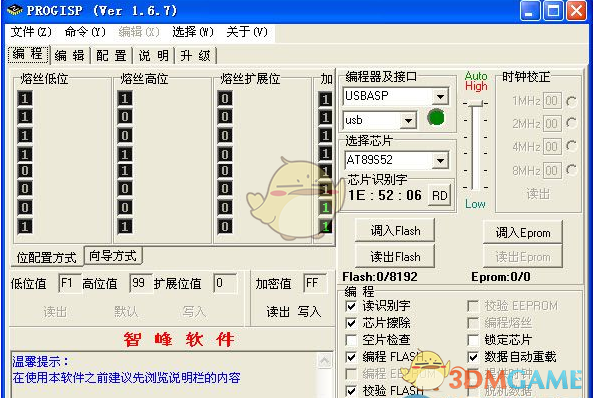Switch to the 编程 tab
Screen dimensions: 593x398
coord(28,54)
